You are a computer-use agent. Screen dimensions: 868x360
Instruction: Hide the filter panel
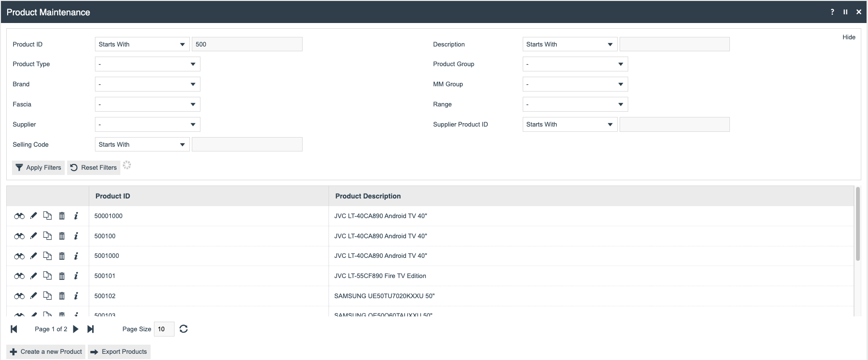848,37
